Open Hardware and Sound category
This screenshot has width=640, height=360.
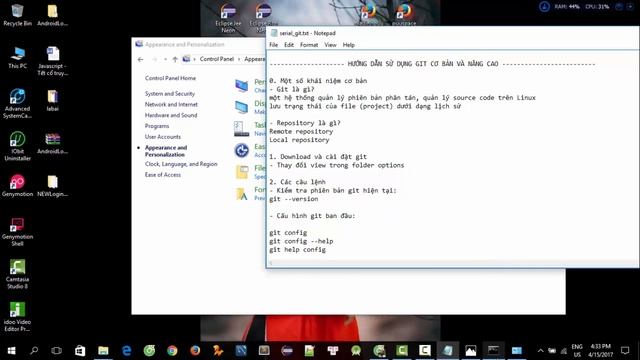click(x=171, y=115)
